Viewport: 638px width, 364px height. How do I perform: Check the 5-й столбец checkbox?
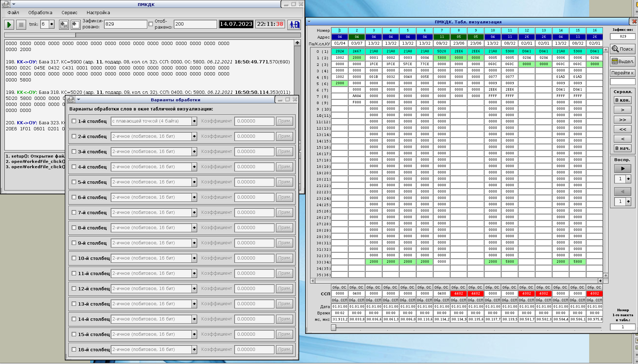74,182
